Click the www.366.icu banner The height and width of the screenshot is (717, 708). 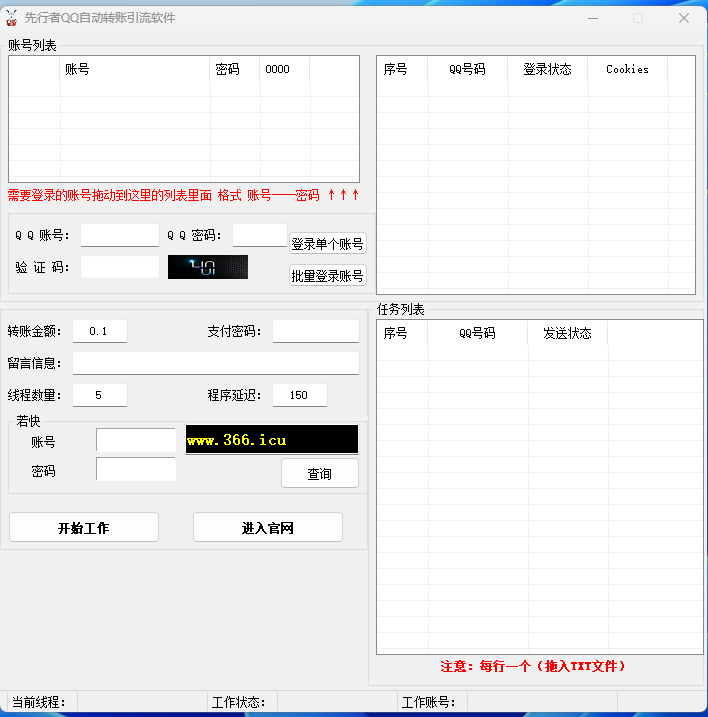tap(271, 440)
